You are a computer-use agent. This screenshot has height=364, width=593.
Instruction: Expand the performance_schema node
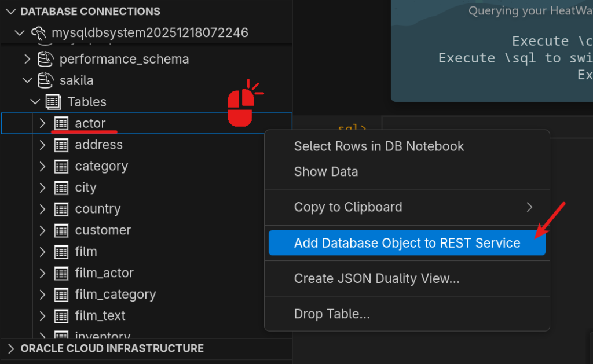pyautogui.click(x=27, y=59)
